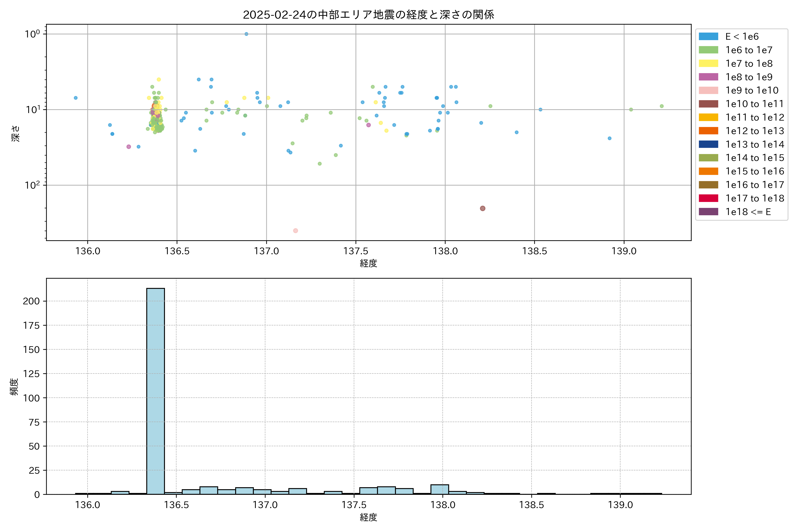Click the tallest histogram bar near 136.4
Image resolution: width=798 pixels, height=532 pixels.
coord(155,390)
